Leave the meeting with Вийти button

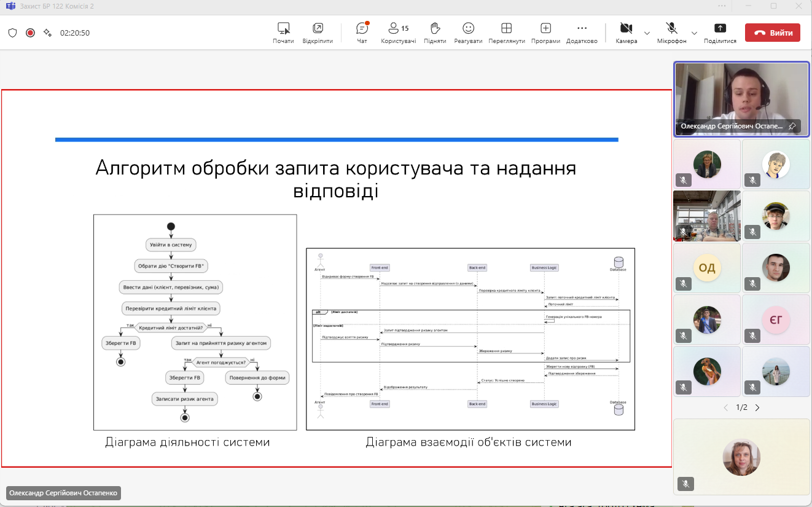[772, 33]
